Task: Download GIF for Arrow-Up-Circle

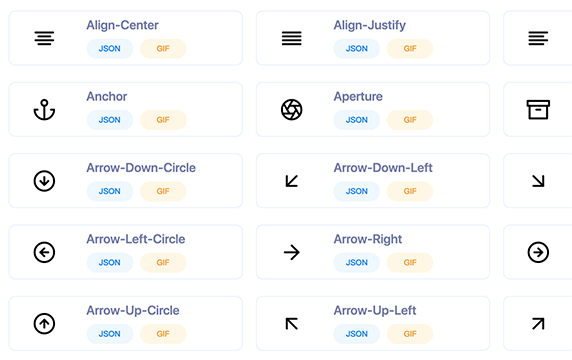Action: [163, 334]
